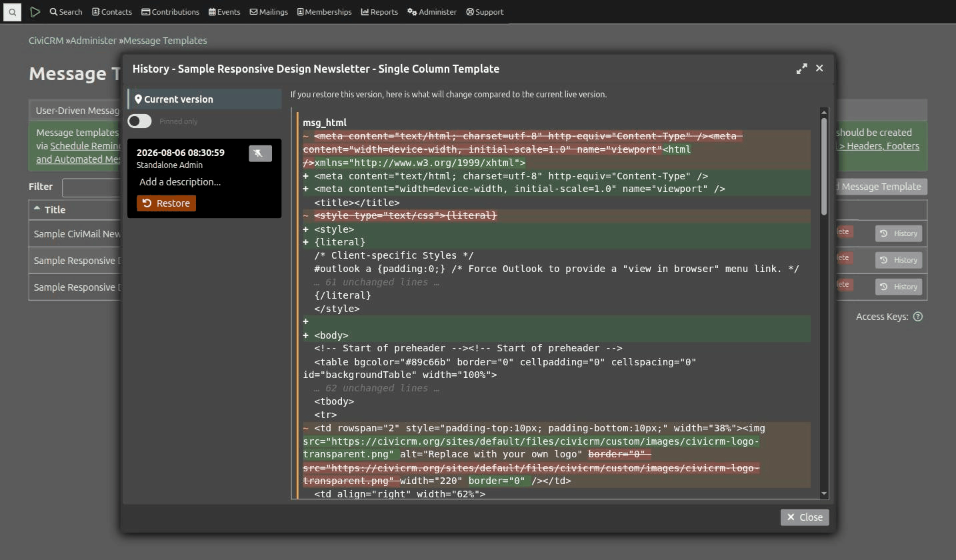Image resolution: width=956 pixels, height=560 pixels.
Task: Select Current version in the history list
Action: coord(205,99)
